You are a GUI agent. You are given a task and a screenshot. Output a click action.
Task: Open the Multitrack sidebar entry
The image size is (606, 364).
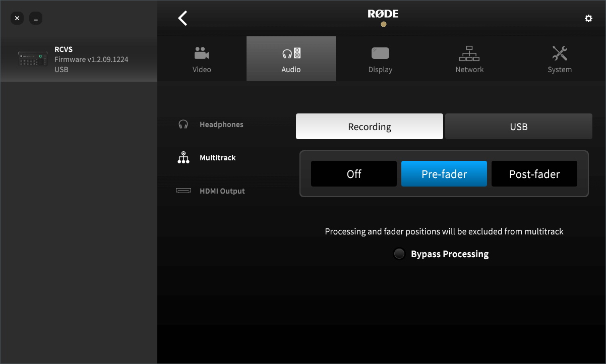point(218,157)
